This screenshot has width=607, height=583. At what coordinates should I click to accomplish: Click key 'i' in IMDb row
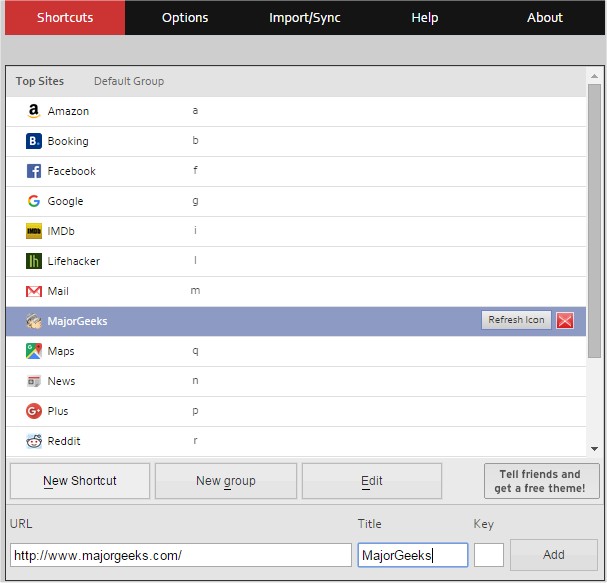pos(195,230)
